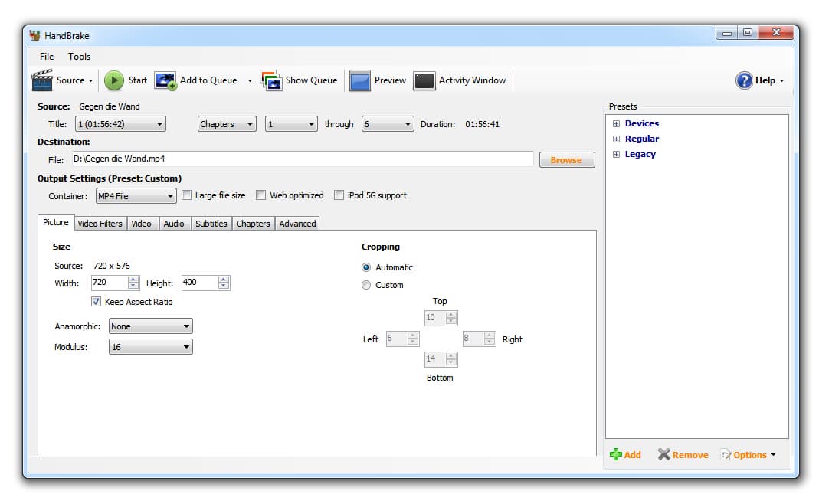Click the Left crop stepper
Screen dimensions: 819x504
[x=413, y=339]
